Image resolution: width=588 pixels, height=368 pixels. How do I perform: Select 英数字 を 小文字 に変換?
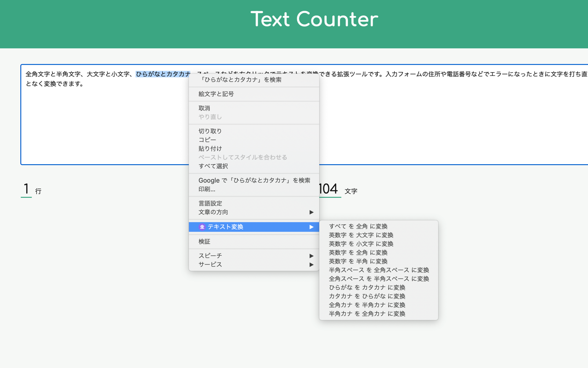[379, 244]
